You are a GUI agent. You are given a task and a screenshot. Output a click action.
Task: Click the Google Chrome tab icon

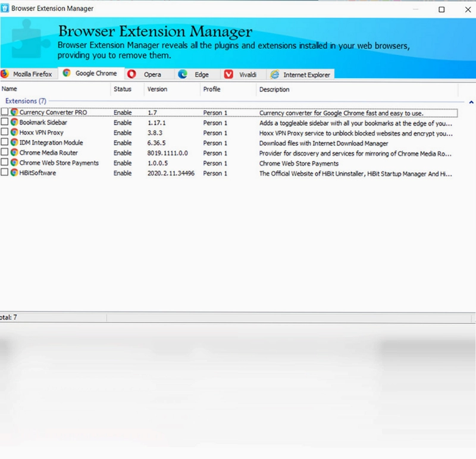tap(67, 73)
